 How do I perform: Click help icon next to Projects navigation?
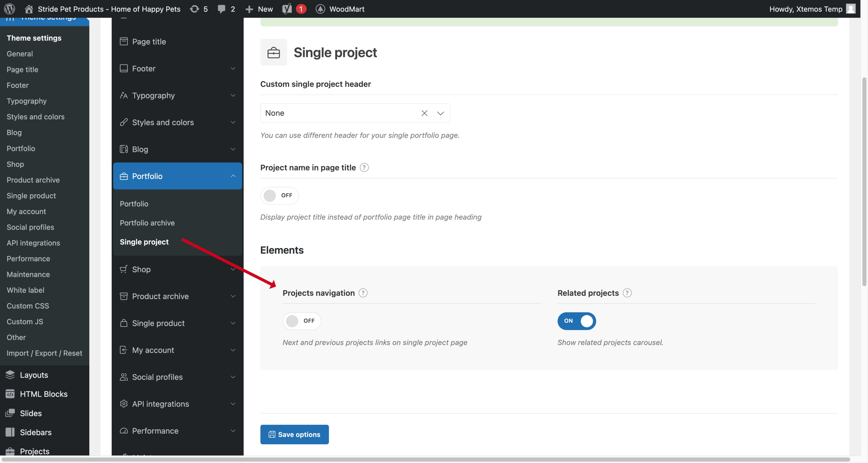[363, 293]
